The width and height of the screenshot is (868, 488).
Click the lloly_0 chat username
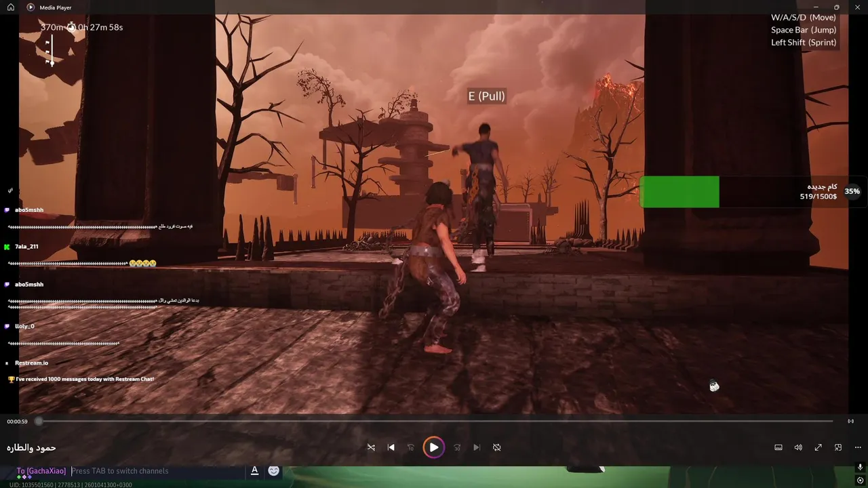[24, 326]
